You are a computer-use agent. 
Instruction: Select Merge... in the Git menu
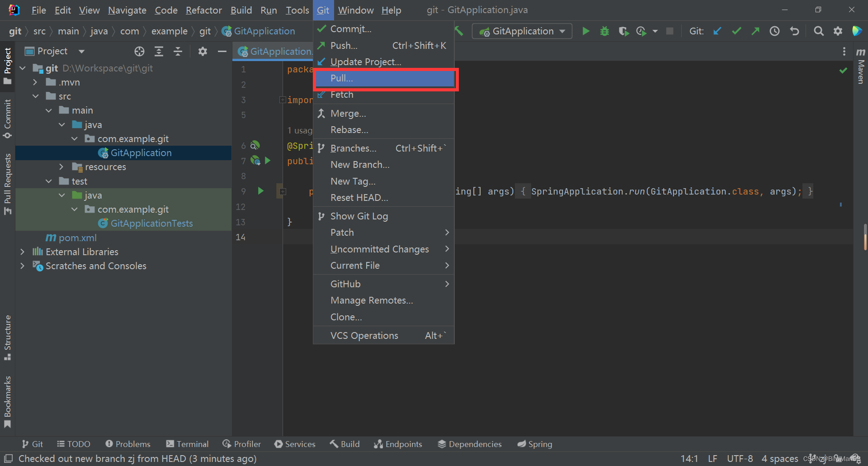coord(383,114)
